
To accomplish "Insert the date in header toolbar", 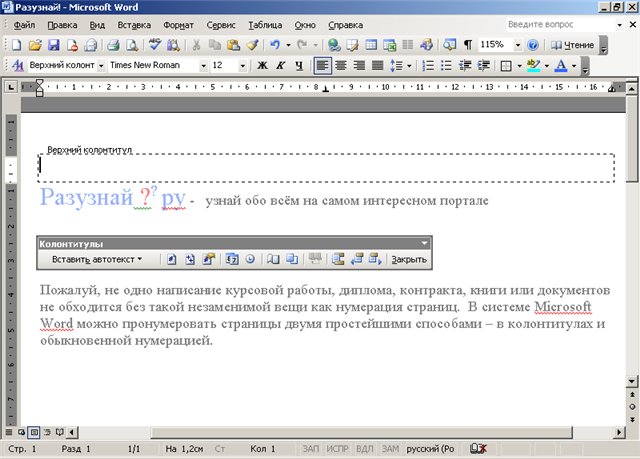I will [232, 259].
